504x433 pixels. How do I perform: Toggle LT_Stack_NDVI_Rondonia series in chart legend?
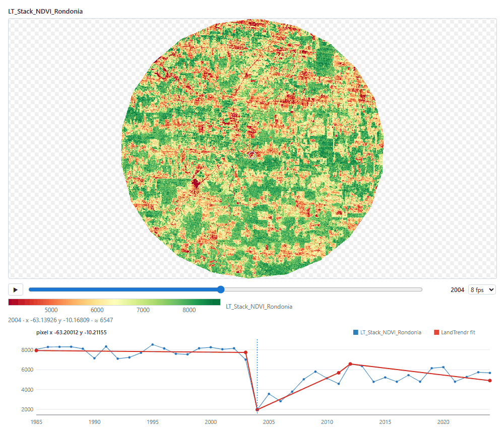387,332
